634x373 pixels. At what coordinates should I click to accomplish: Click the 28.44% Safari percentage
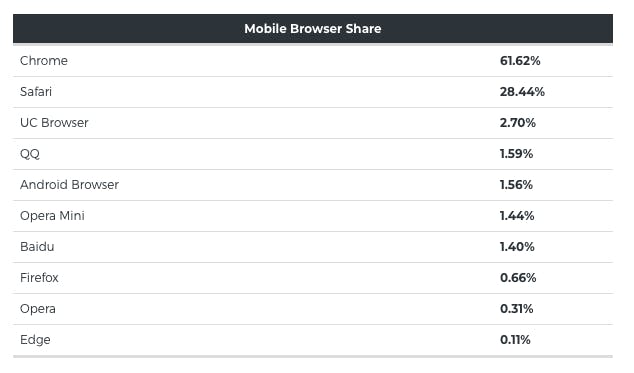pos(522,92)
